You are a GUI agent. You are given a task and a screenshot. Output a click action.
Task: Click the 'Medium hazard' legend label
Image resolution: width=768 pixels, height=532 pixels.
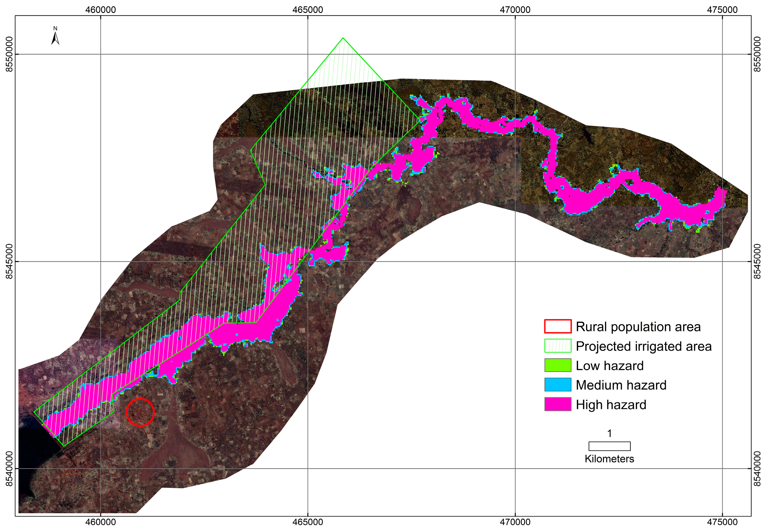621,385
